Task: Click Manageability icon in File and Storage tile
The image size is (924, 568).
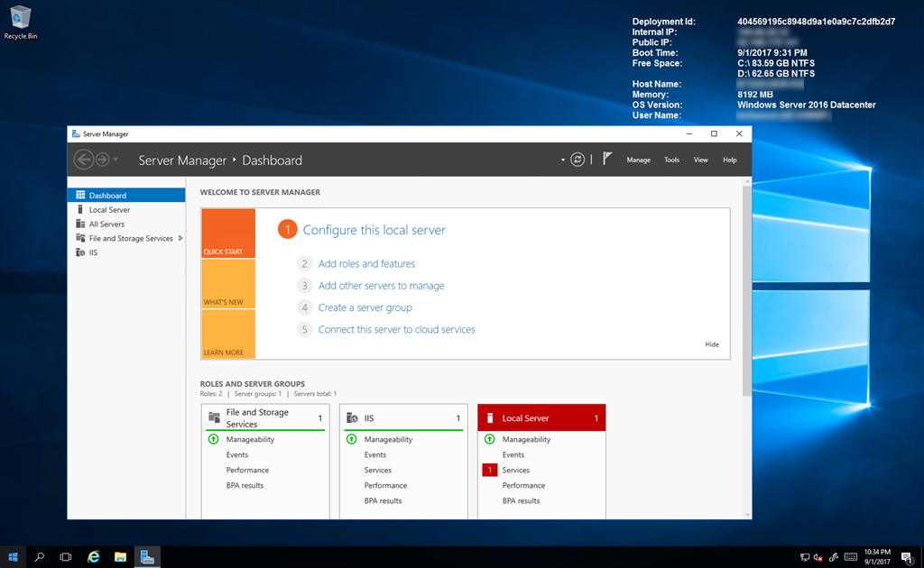Action: tap(213, 439)
